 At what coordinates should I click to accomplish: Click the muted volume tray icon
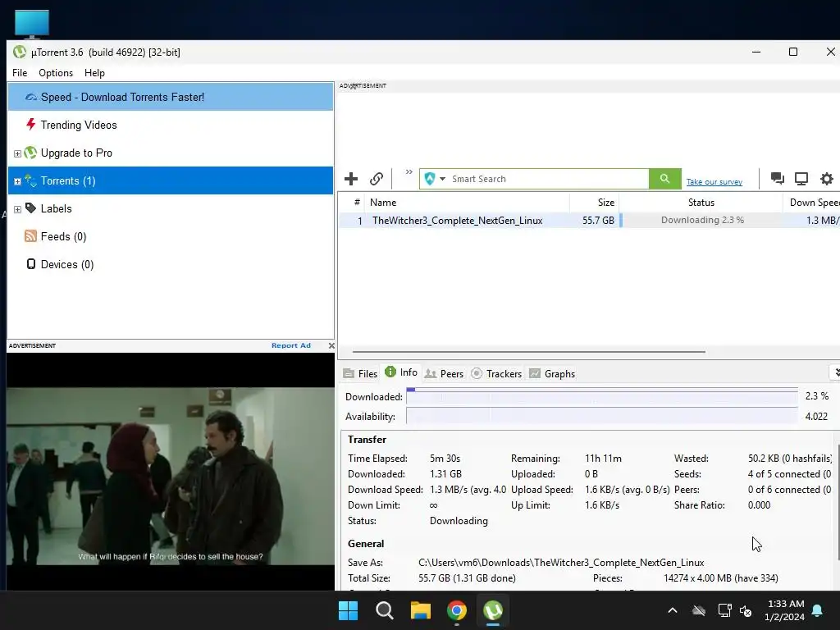(746, 610)
